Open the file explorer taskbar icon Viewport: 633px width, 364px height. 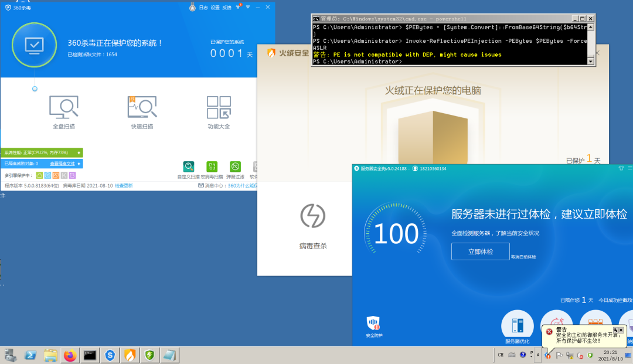pyautogui.click(x=50, y=356)
